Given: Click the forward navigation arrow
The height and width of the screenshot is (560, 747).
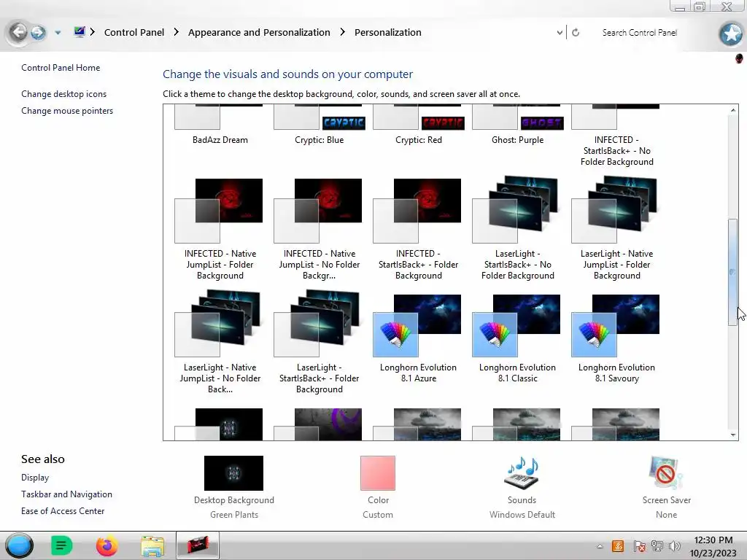Looking at the screenshot, I should point(38,32).
